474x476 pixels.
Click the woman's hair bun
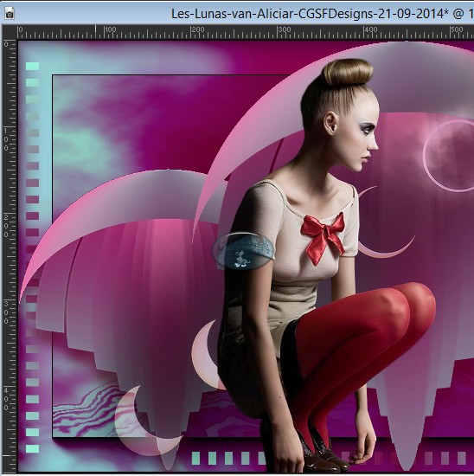(348, 74)
